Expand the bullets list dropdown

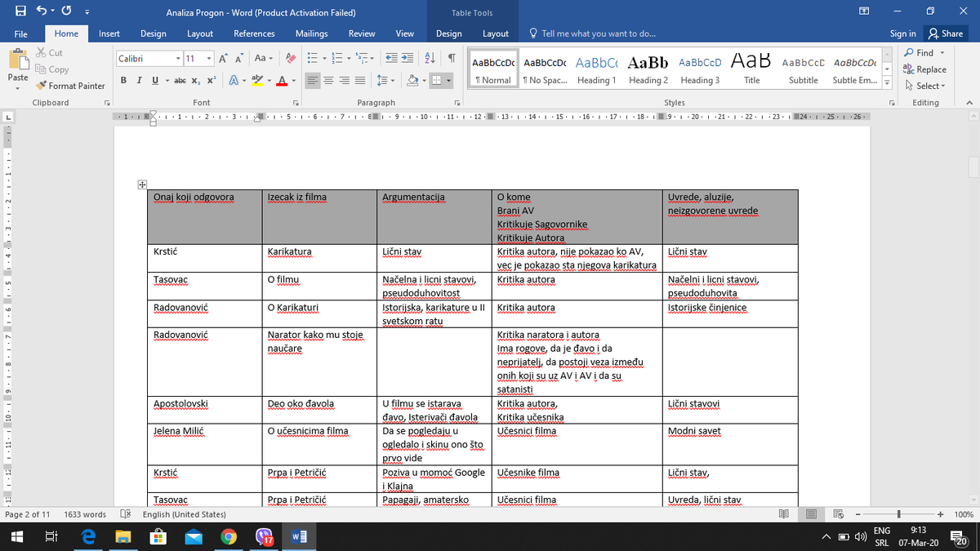(x=324, y=59)
